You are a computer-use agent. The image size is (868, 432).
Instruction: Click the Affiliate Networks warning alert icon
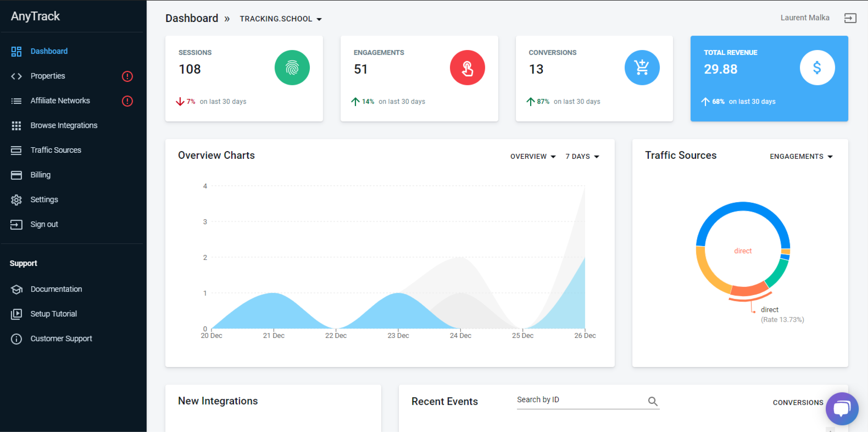127,101
